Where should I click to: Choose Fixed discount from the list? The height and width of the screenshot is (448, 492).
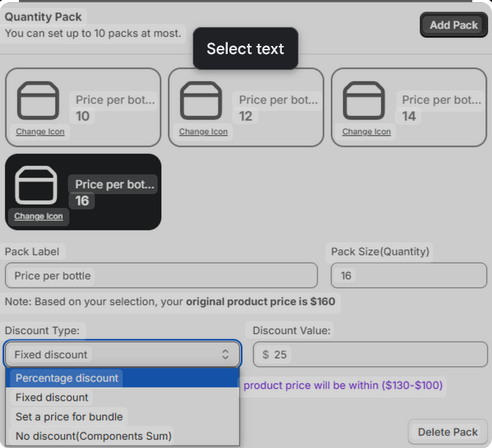coord(123,398)
